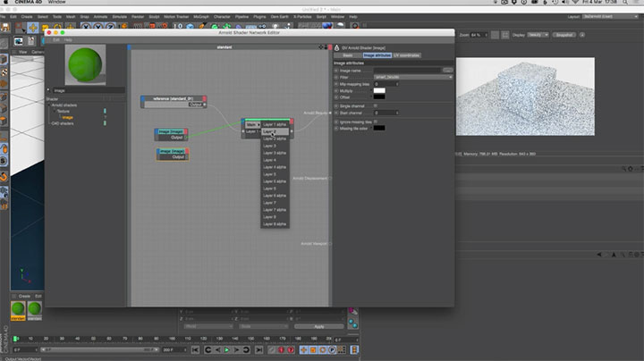The width and height of the screenshot is (644, 361).
Task: Select the Move tool icon
Action: [x=33, y=28]
